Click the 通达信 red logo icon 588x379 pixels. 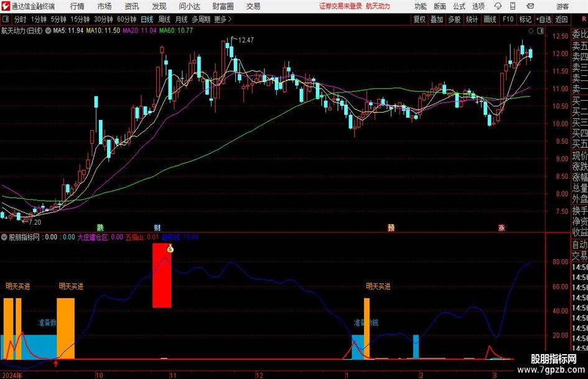(x=5, y=6)
